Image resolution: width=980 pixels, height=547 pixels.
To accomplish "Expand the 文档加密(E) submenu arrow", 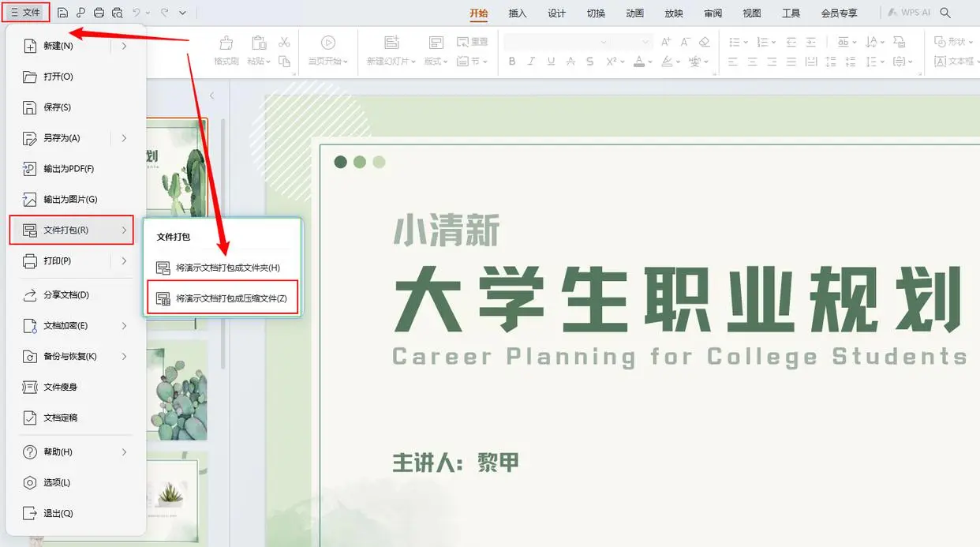I will [124, 325].
